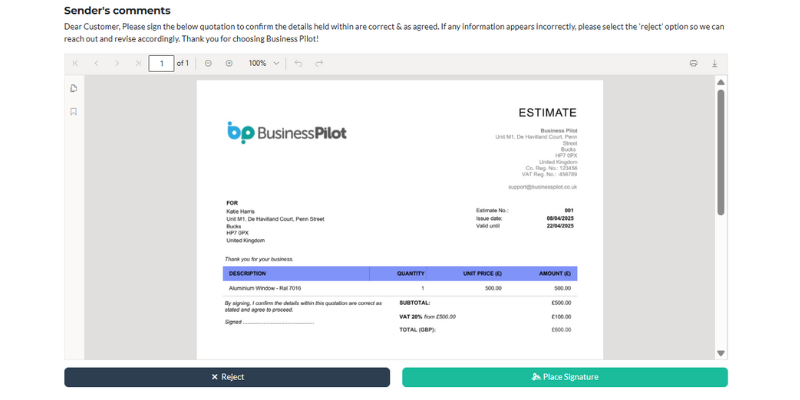Click the vertical scrollbar thumb
This screenshot has width=800, height=400.
pos(720,152)
